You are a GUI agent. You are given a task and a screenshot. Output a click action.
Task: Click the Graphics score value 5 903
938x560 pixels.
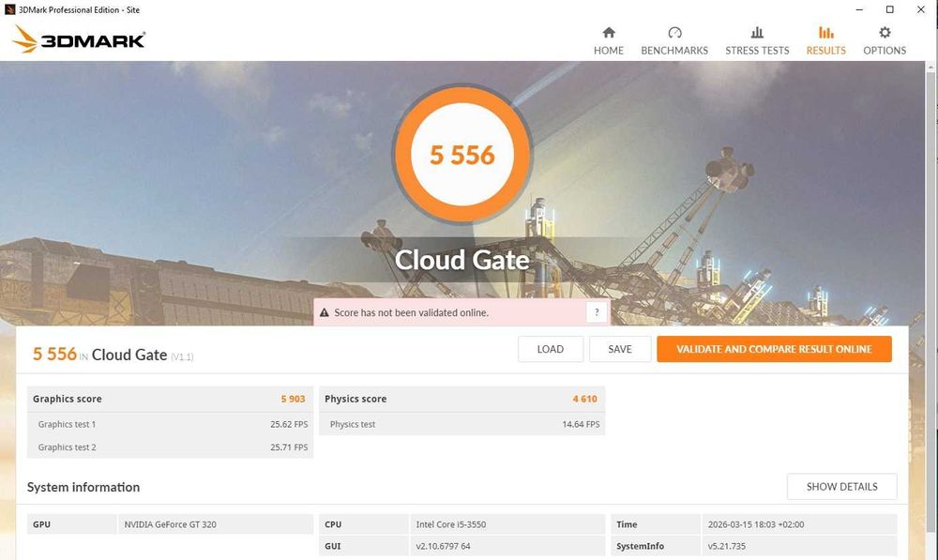293,399
